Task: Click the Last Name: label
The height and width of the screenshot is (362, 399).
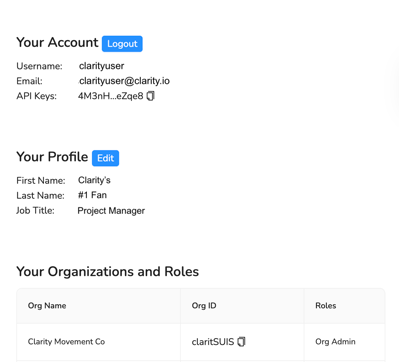Action: [x=40, y=195]
